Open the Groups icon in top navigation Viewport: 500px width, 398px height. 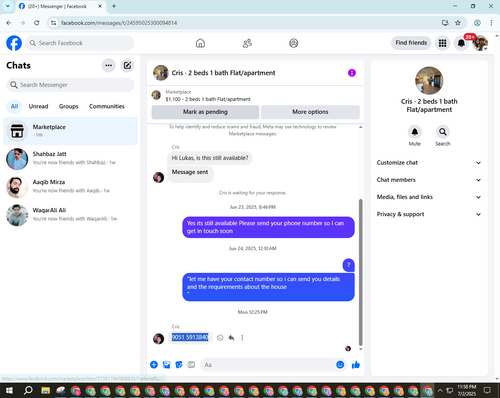click(294, 43)
